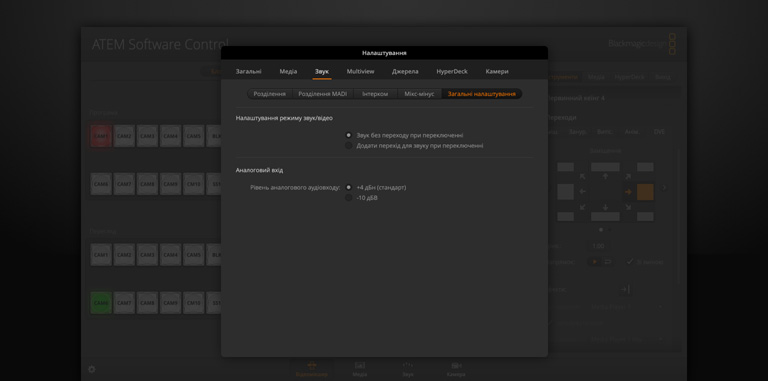Select the DVE transition type tab

point(659,132)
